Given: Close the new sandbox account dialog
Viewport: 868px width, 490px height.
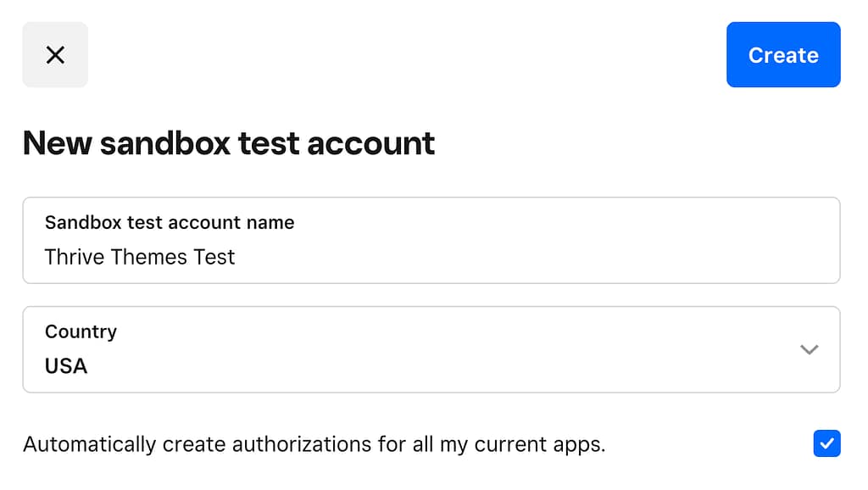Looking at the screenshot, I should click(55, 55).
